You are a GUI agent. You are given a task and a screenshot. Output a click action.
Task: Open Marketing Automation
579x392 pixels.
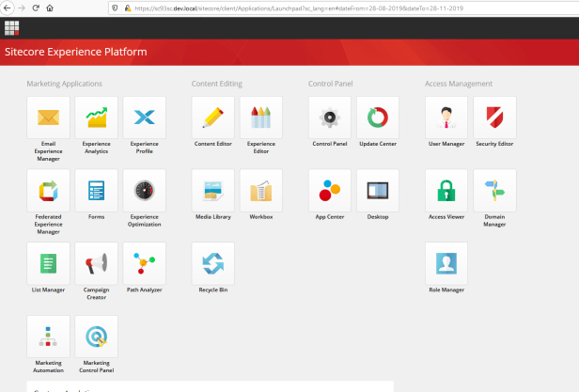point(48,337)
